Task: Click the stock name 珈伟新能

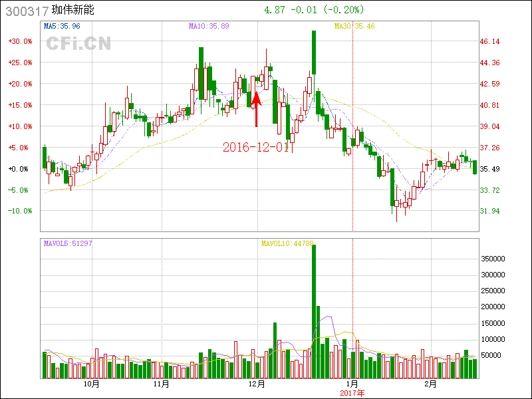Action: point(73,11)
